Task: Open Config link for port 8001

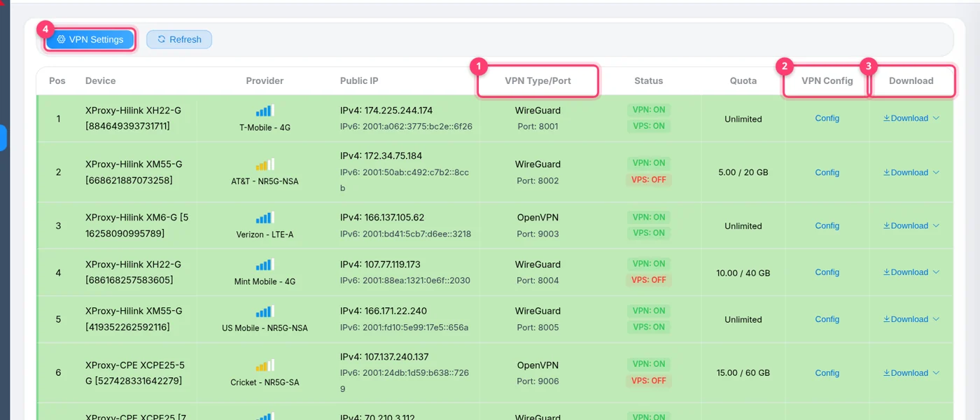Action: 827,118
